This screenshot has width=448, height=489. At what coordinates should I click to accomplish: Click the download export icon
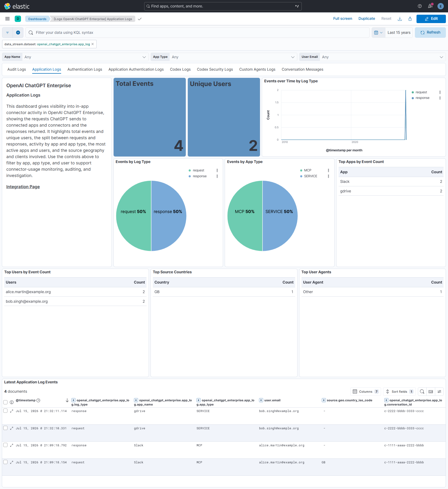[x=400, y=19]
